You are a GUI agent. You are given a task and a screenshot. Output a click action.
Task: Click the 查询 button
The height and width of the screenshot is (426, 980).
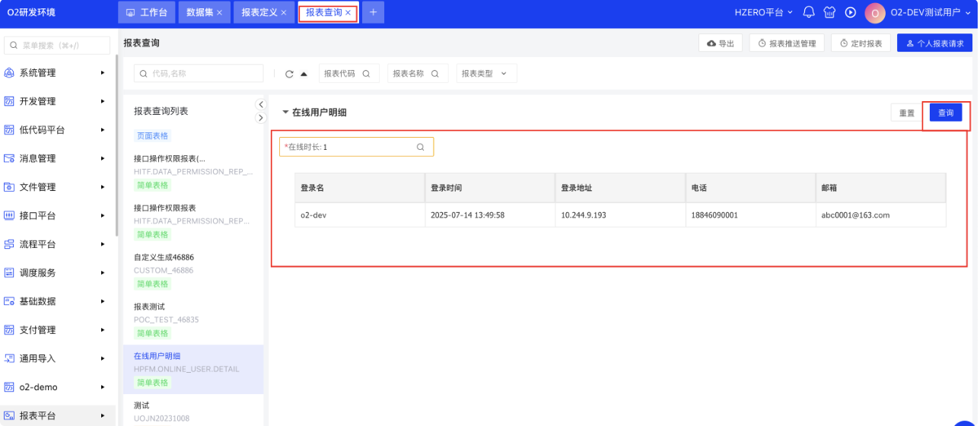tap(945, 113)
